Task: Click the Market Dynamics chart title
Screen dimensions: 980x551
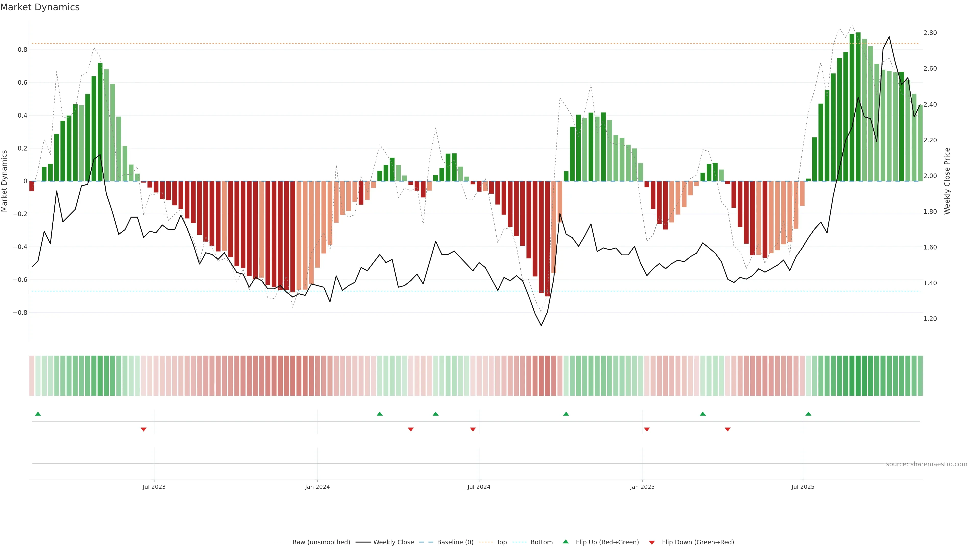Action: point(40,7)
